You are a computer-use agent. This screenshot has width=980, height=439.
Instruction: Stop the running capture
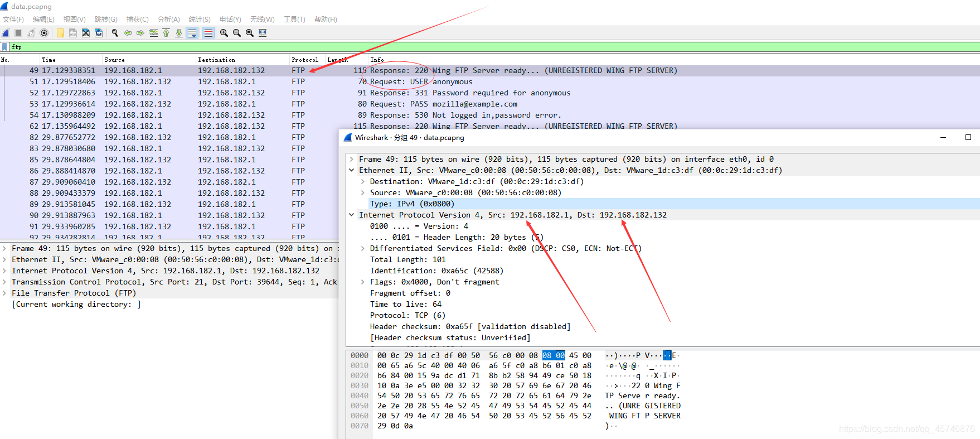(x=18, y=33)
